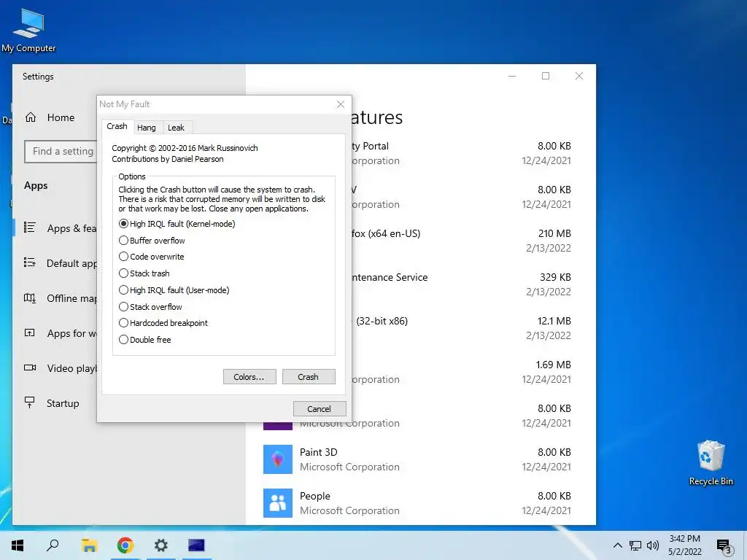
Task: Open the Windows Start menu
Action: 18,545
